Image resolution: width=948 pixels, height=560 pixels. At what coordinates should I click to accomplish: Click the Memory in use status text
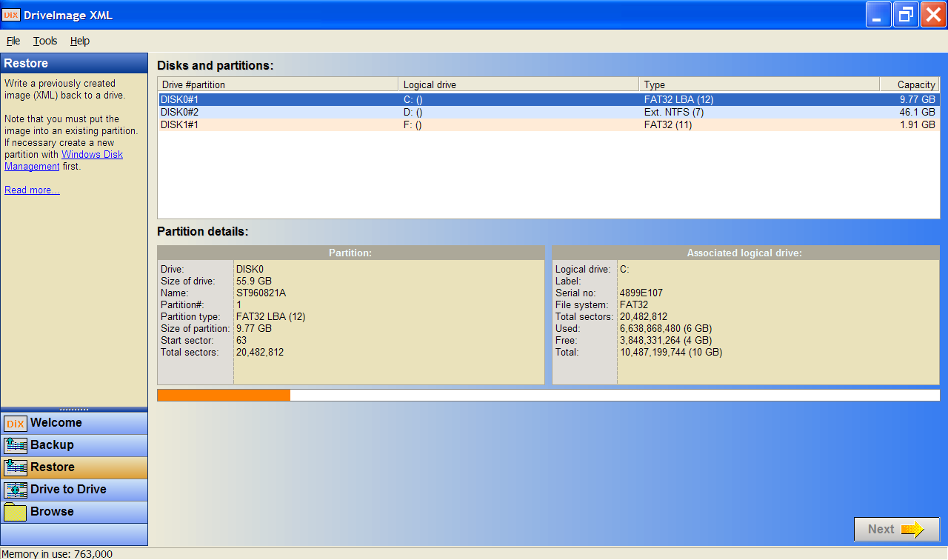[x=57, y=553]
